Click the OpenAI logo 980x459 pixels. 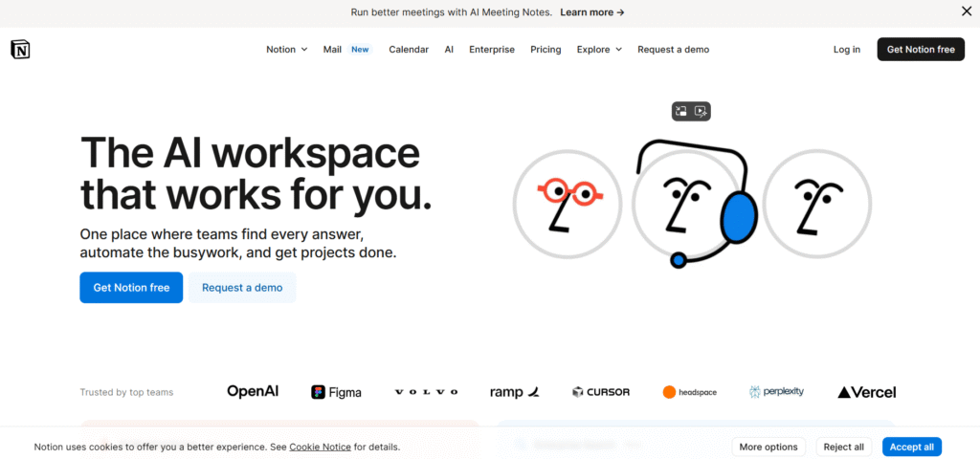coord(253,391)
